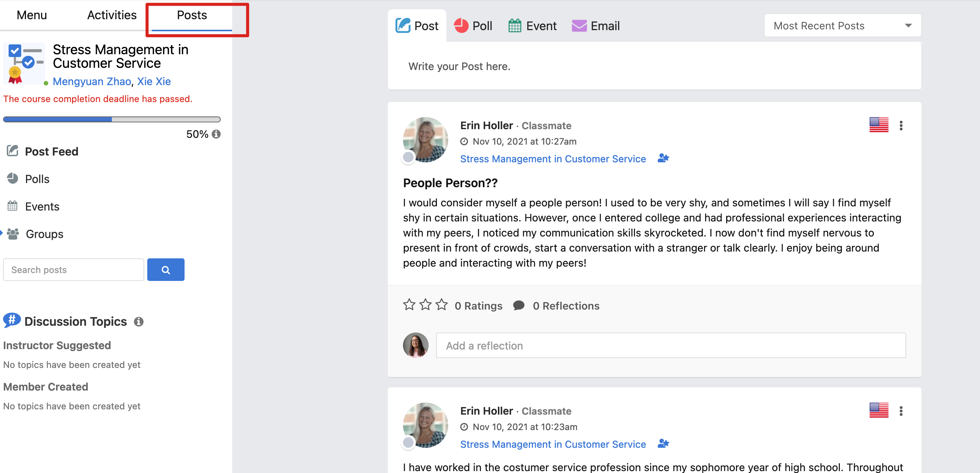Click the Instructor Suggested heading

57,345
